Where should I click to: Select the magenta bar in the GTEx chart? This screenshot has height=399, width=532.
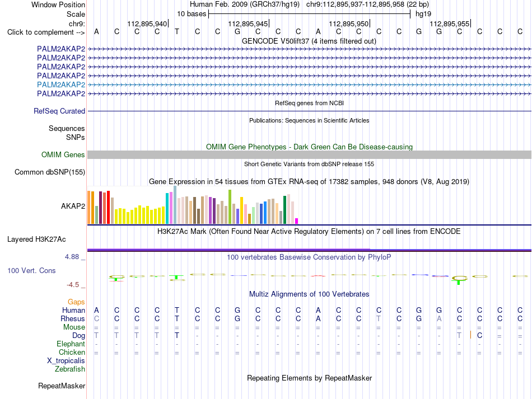tap(297, 221)
